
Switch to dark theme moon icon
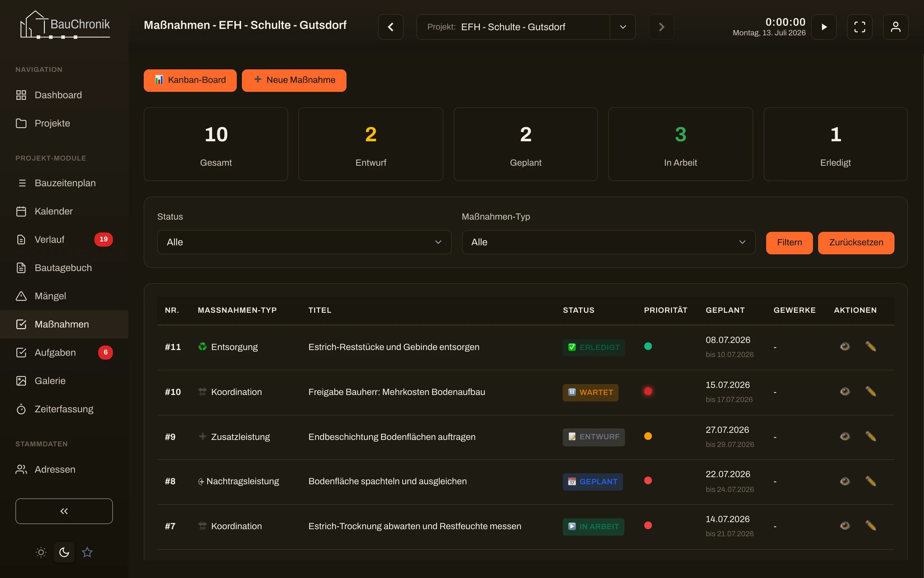pyautogui.click(x=64, y=552)
